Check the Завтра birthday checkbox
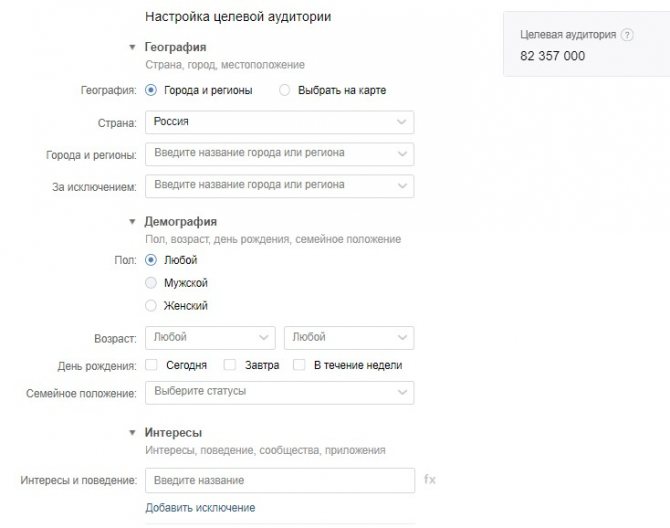This screenshot has width=670, height=528. pos(230,365)
